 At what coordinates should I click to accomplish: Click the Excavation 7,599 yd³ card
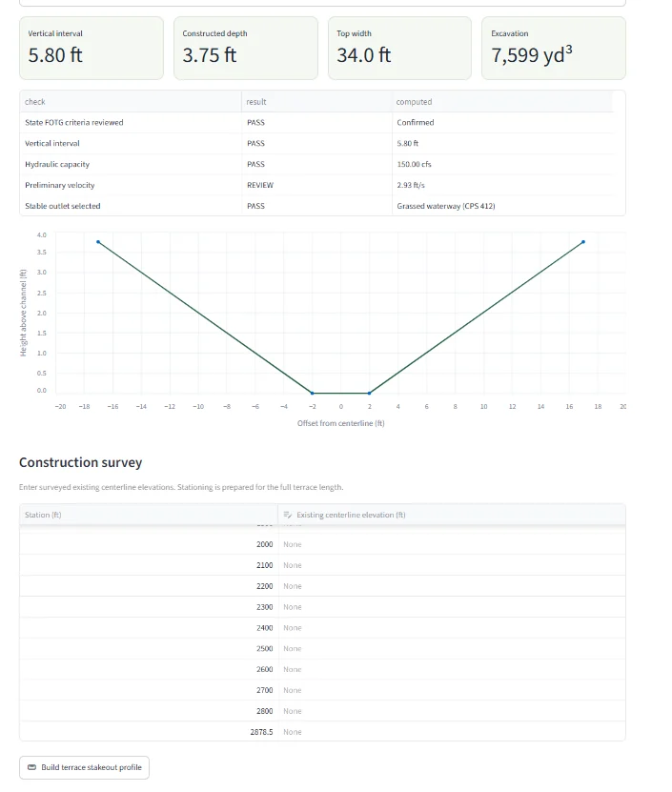[554, 48]
